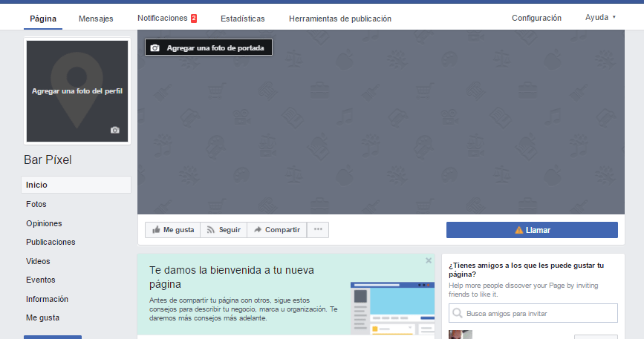This screenshot has width=644, height=339.
Task: Click the Me gusta thumbs-up button
Action: [x=173, y=229]
